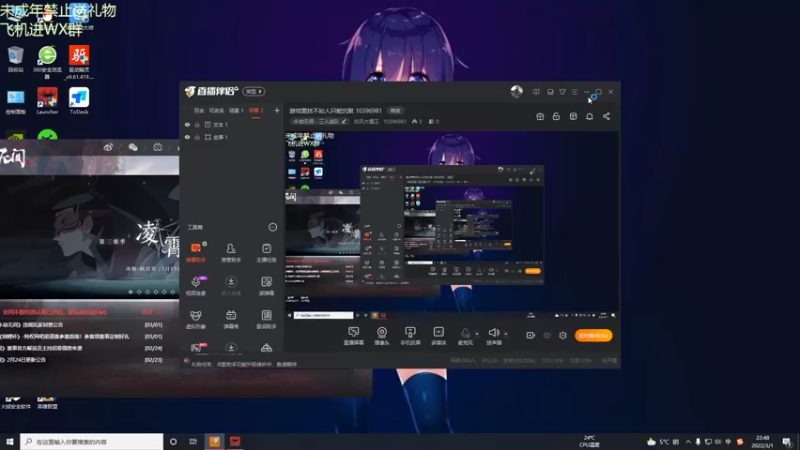Click the stream preview canvas thumbnail
Image resolution: width=800 pixels, height=450 pixels.
click(x=452, y=226)
